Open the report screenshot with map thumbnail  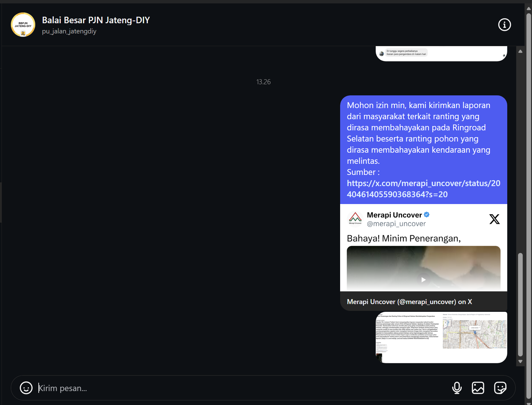[x=441, y=337]
